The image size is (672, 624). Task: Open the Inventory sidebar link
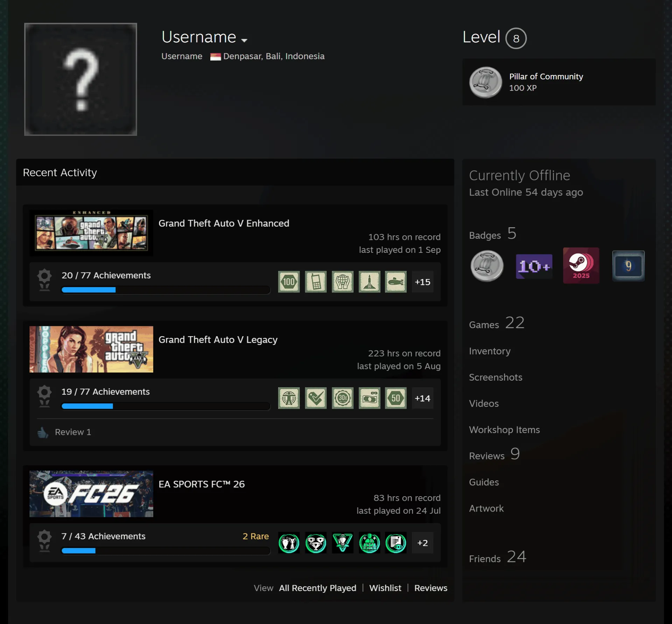(x=490, y=351)
